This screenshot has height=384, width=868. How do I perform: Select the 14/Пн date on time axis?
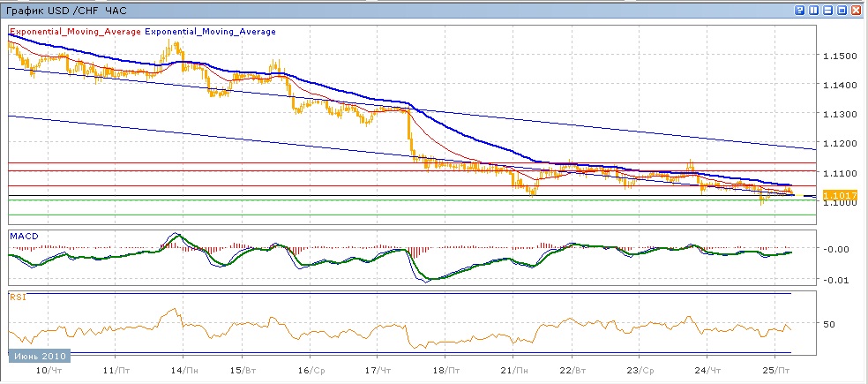(183, 372)
